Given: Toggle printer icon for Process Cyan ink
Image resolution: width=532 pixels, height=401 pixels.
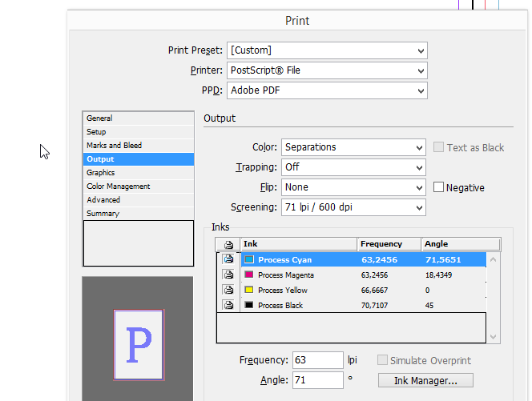Looking at the screenshot, I should [228, 259].
